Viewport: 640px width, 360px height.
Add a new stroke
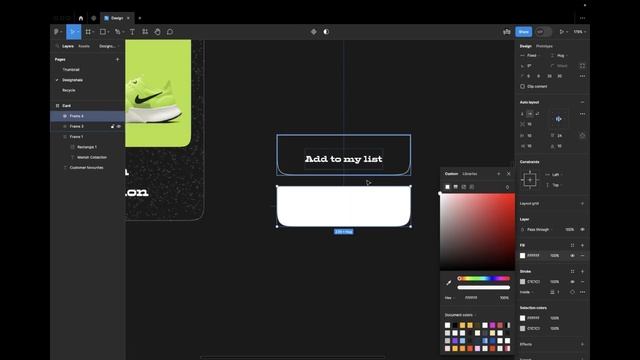(582, 271)
